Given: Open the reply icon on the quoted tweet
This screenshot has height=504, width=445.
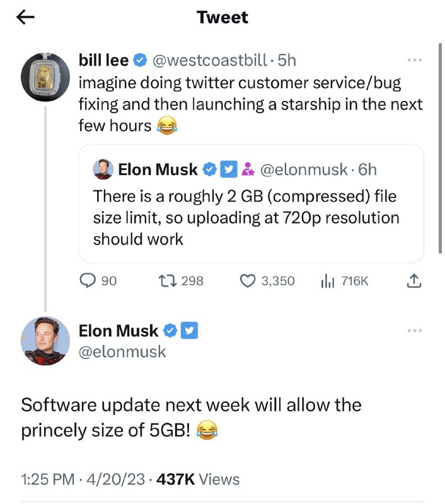Looking at the screenshot, I should point(88,281).
